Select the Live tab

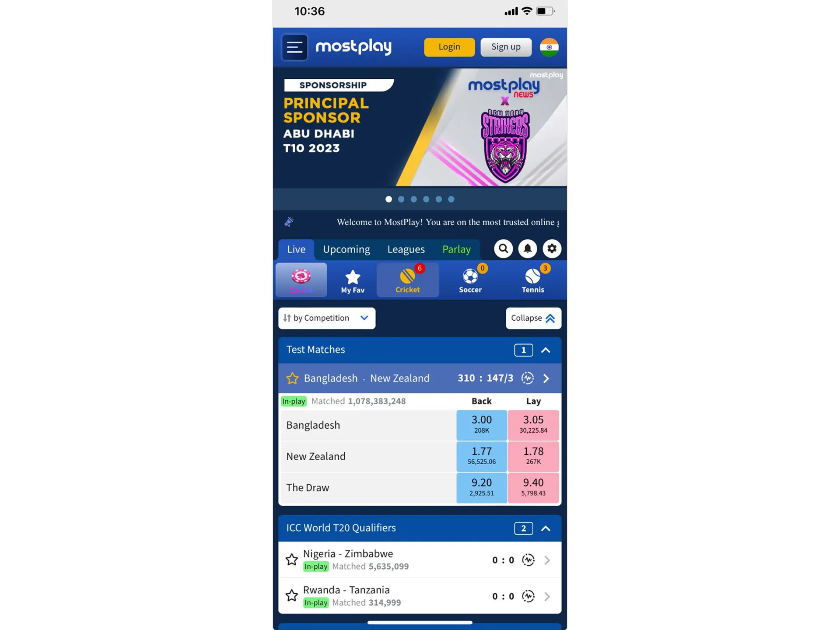(296, 248)
